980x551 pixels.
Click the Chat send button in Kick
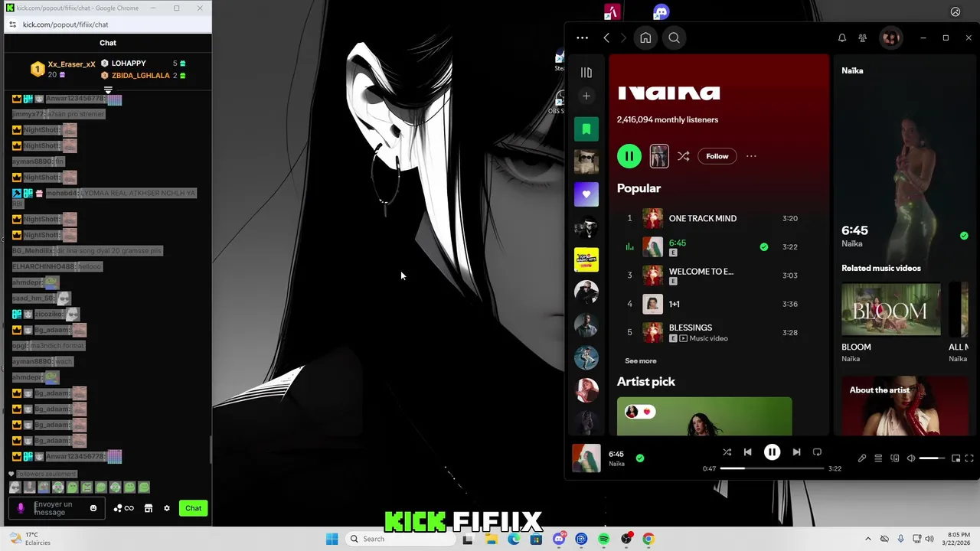(193, 508)
